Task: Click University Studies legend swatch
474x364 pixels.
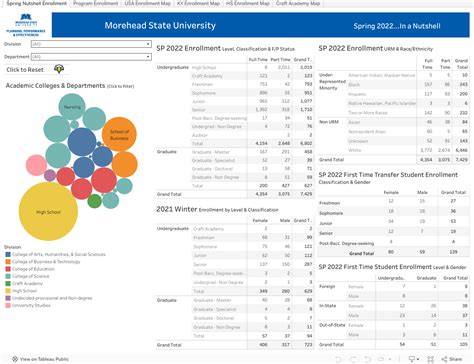Action: point(8,305)
